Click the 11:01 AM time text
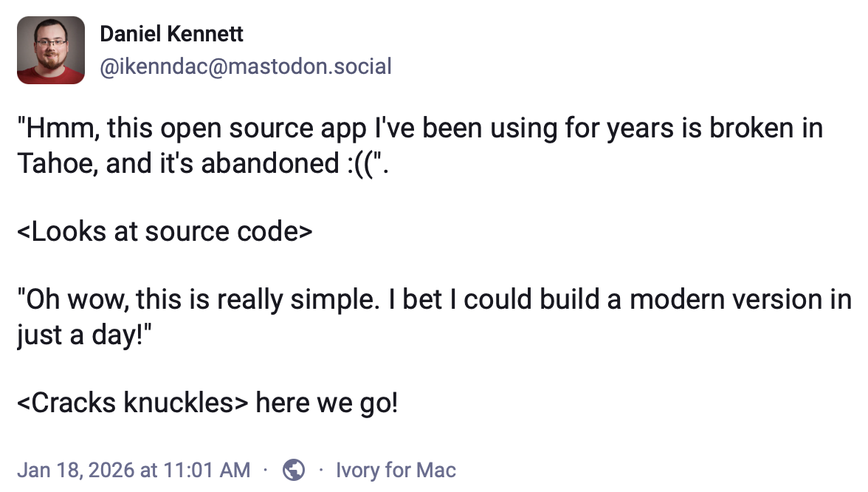The width and height of the screenshot is (868, 492). point(204,470)
